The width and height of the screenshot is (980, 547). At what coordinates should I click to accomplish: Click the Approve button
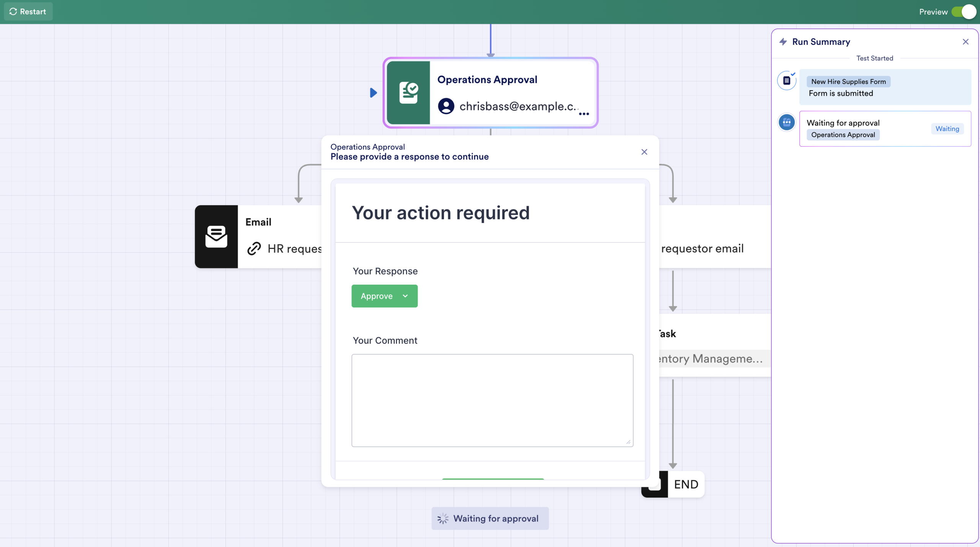377,296
